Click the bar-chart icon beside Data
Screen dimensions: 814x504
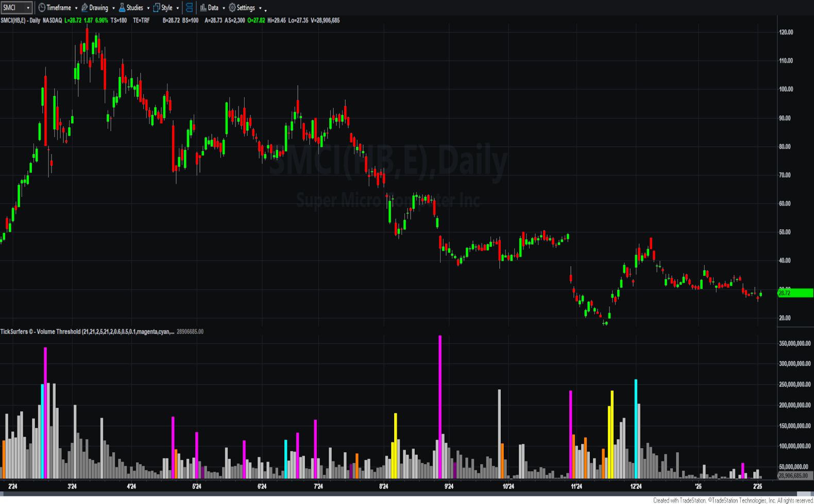[x=203, y=8]
